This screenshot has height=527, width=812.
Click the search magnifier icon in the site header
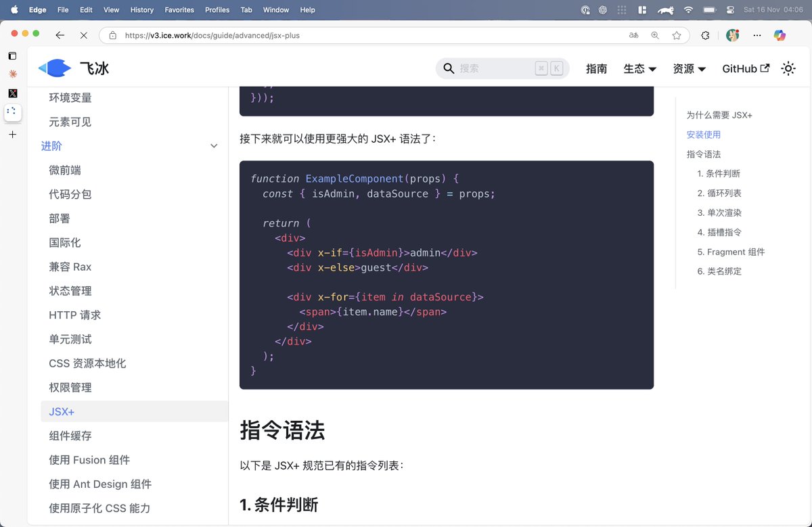[x=449, y=68]
